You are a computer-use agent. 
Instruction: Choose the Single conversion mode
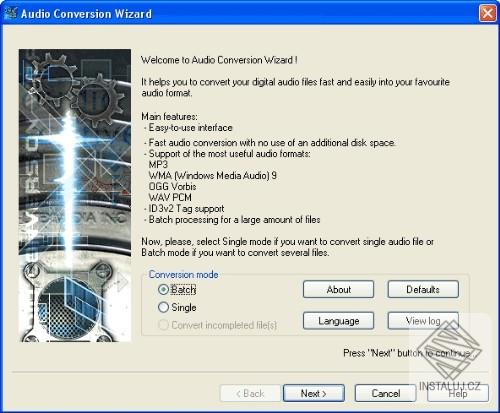163,307
